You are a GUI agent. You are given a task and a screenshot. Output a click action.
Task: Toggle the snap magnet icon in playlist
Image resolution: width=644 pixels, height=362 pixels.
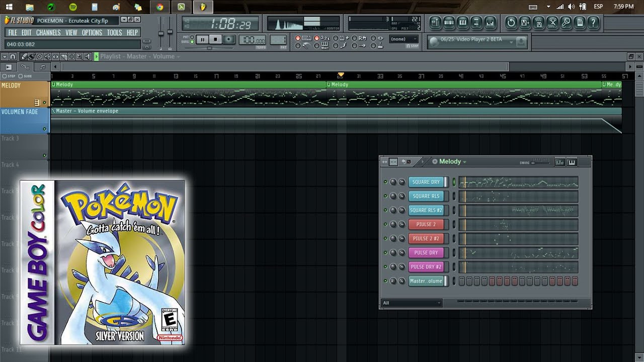tap(13, 57)
